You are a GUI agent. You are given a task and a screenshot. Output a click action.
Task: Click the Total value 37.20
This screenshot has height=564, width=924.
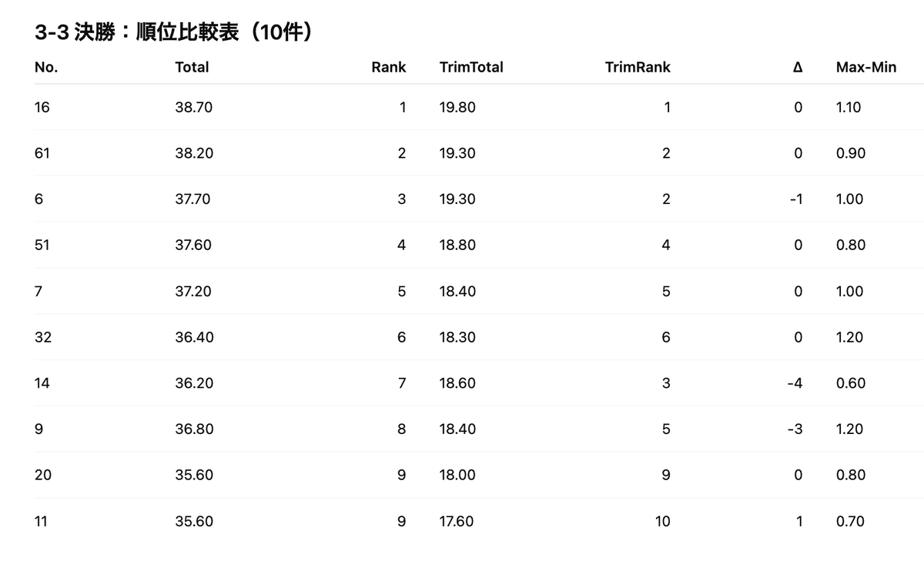tap(192, 292)
